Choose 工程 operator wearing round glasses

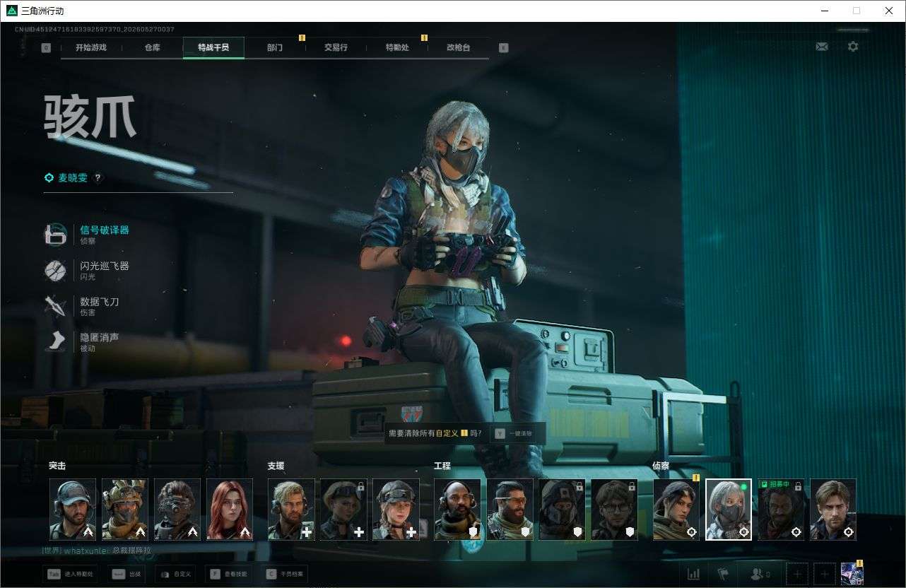(614, 510)
